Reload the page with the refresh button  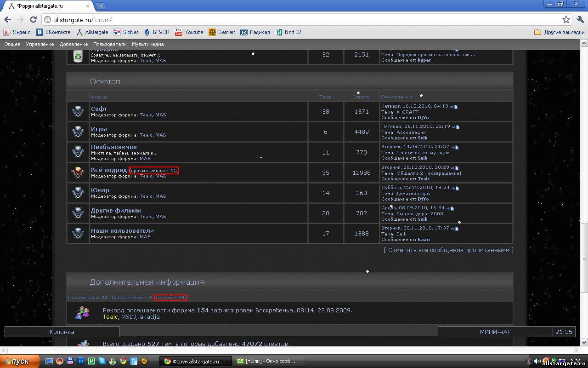click(x=33, y=19)
